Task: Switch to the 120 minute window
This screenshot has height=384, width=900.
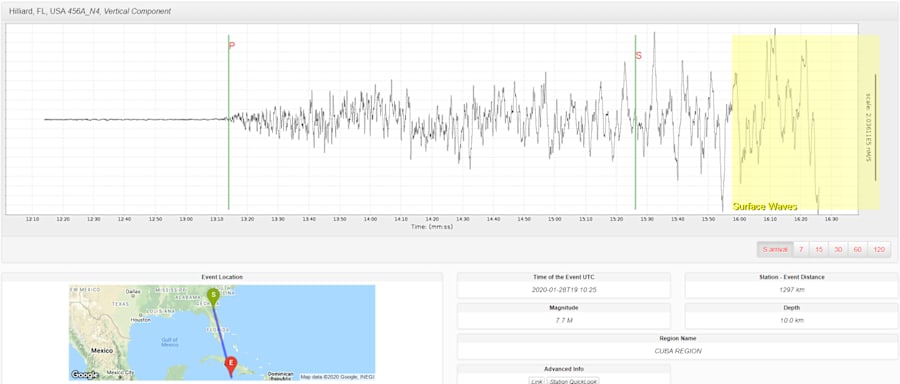Action: [x=879, y=250]
